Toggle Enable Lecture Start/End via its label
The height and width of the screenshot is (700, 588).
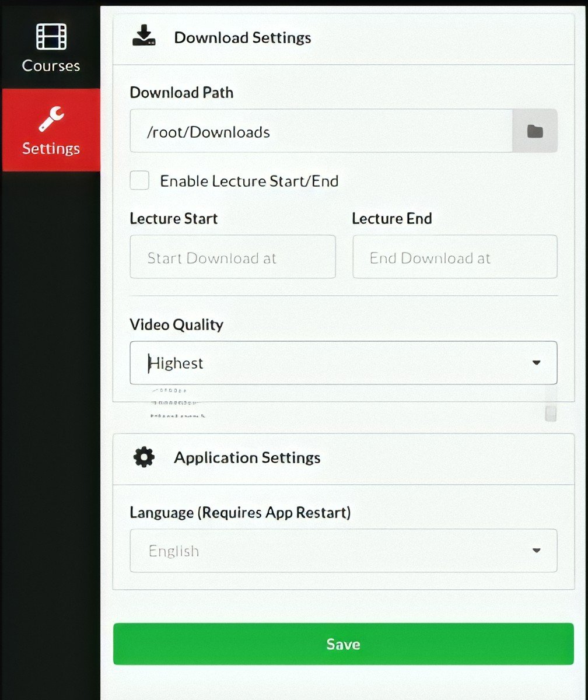pyautogui.click(x=249, y=181)
